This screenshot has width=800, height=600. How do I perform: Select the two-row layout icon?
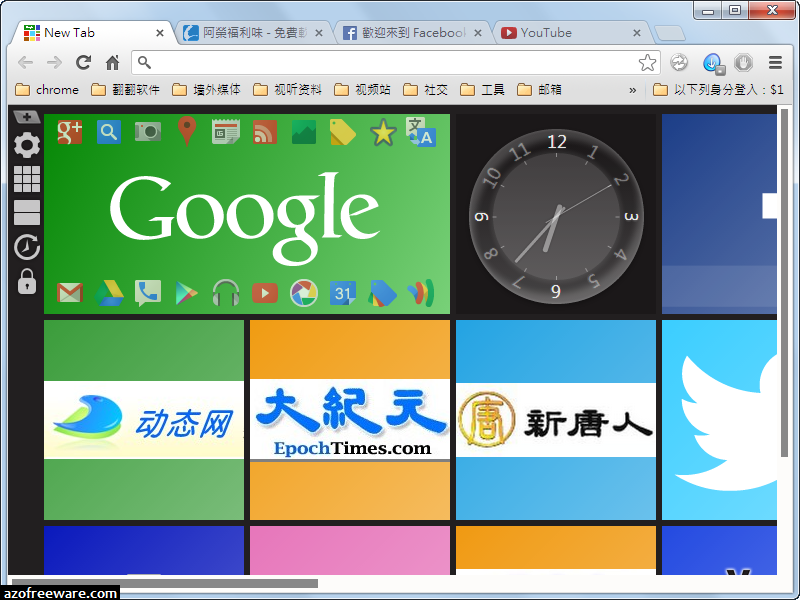click(27, 213)
